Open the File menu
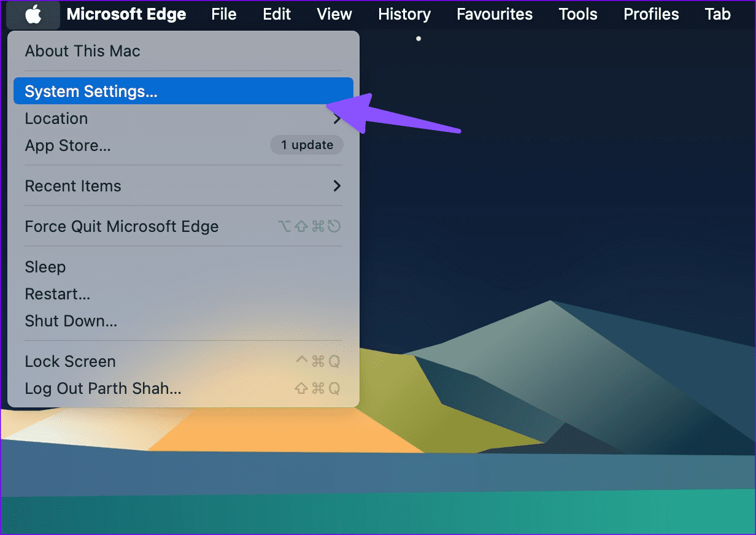The image size is (756, 535). (x=223, y=14)
